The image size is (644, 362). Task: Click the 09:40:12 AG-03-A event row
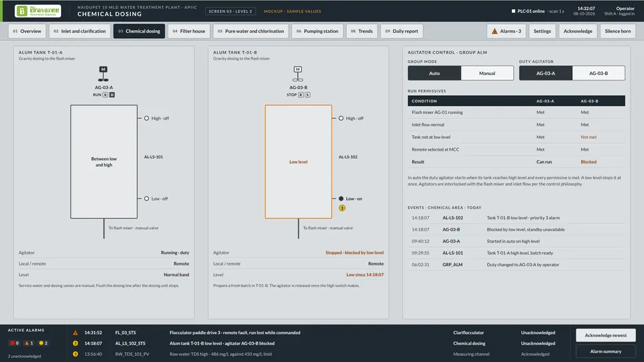(517, 241)
